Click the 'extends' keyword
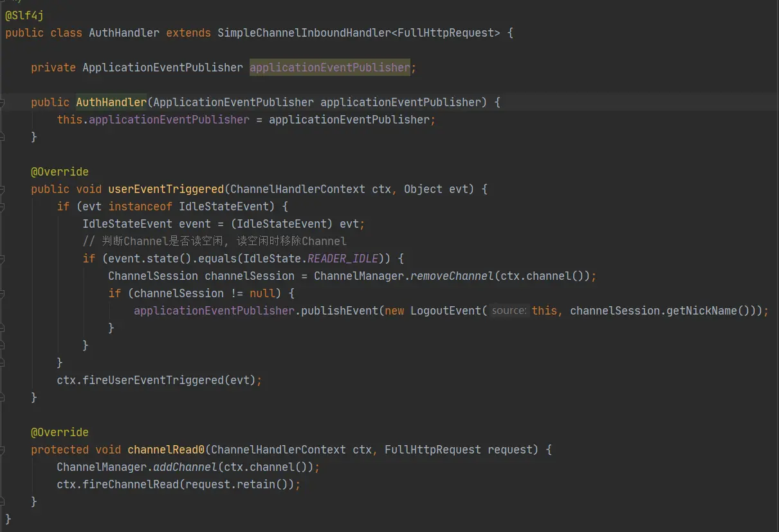Viewport: 779px width, 532px height. 188,33
